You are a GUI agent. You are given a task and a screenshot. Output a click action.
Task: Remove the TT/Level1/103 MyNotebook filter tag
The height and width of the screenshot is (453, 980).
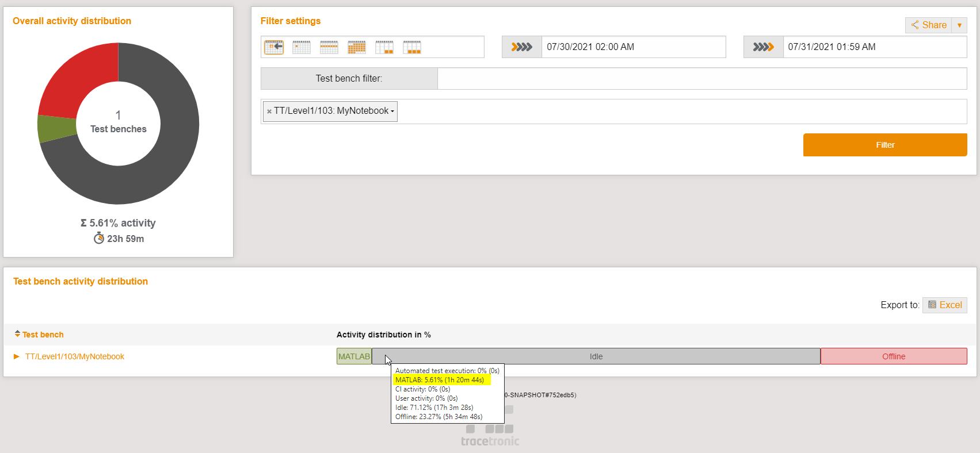click(x=269, y=112)
